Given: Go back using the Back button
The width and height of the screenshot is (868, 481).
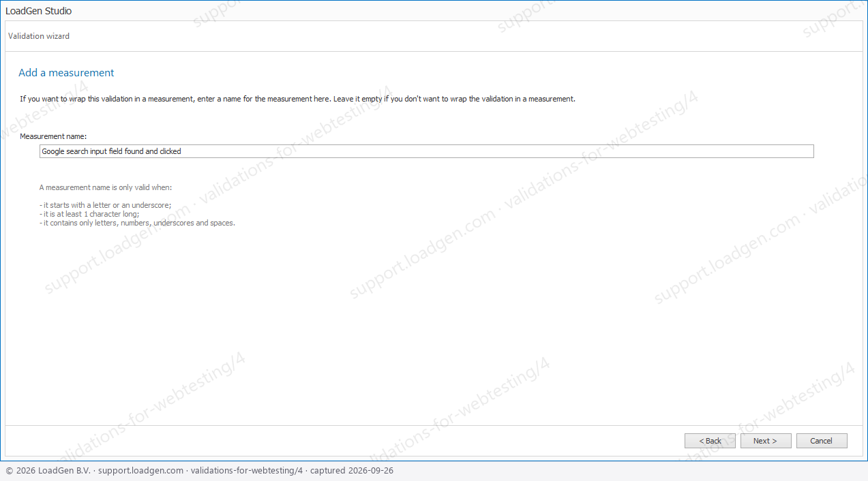Looking at the screenshot, I should [x=710, y=441].
